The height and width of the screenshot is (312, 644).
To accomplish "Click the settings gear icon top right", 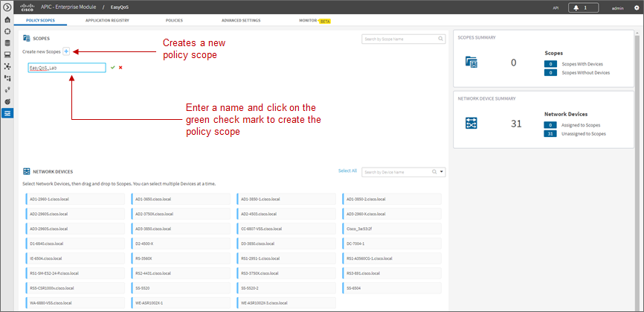I will pos(637,7).
